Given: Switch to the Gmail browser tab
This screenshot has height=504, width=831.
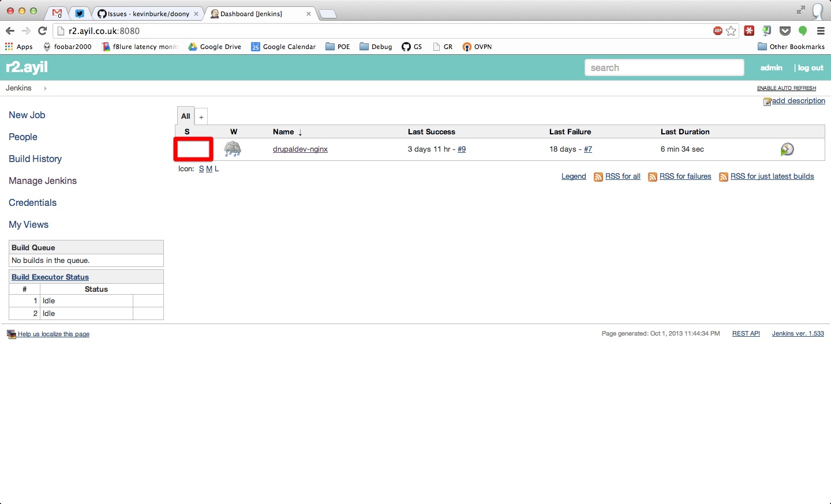Looking at the screenshot, I should point(57,13).
